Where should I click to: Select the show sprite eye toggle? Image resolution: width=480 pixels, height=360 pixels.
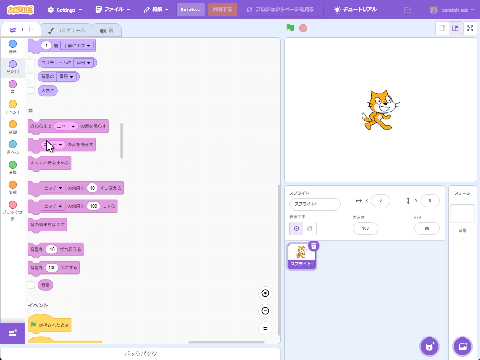[x=296, y=228]
